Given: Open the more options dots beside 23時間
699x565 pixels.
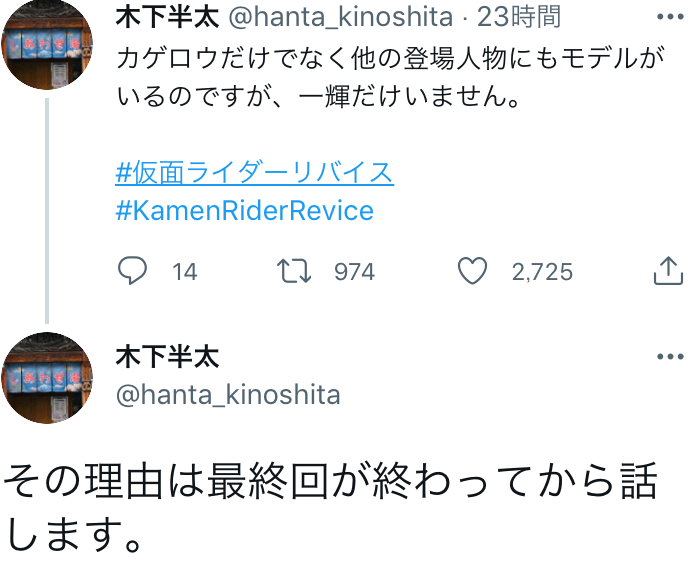Looking at the screenshot, I should (669, 18).
